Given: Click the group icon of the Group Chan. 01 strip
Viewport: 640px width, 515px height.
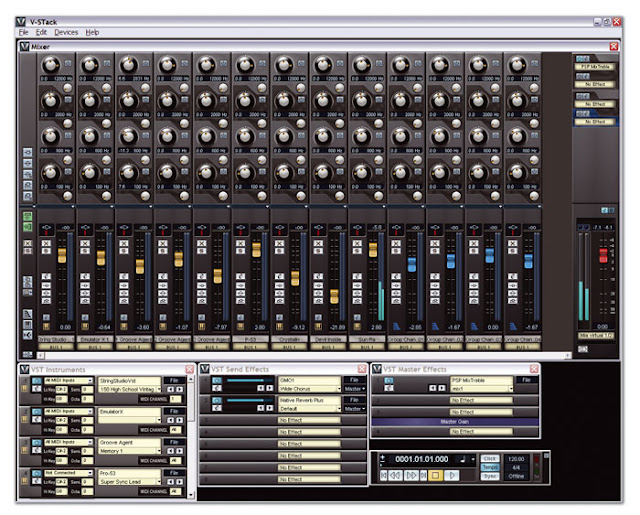Looking at the screenshot, I should (x=396, y=326).
